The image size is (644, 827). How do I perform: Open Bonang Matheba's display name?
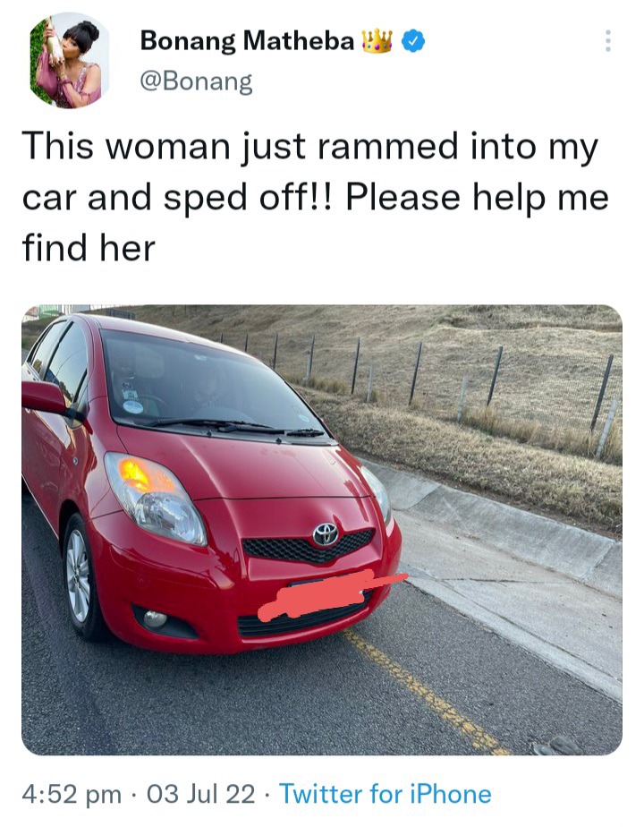pyautogui.click(x=247, y=41)
